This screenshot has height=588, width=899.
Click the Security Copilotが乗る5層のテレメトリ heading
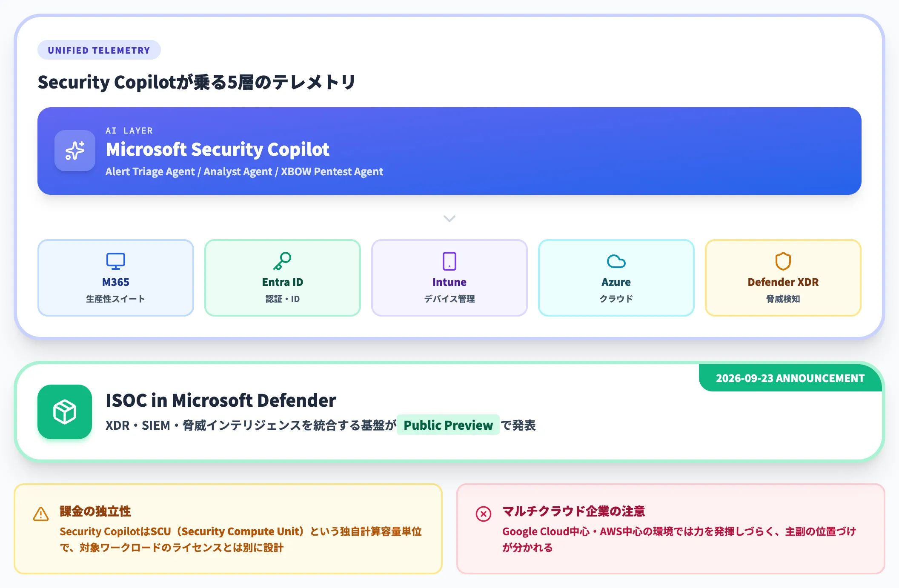(x=197, y=82)
